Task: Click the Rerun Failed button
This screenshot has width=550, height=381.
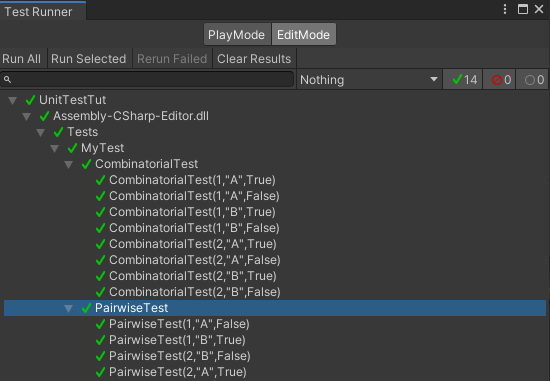Action: click(x=172, y=59)
